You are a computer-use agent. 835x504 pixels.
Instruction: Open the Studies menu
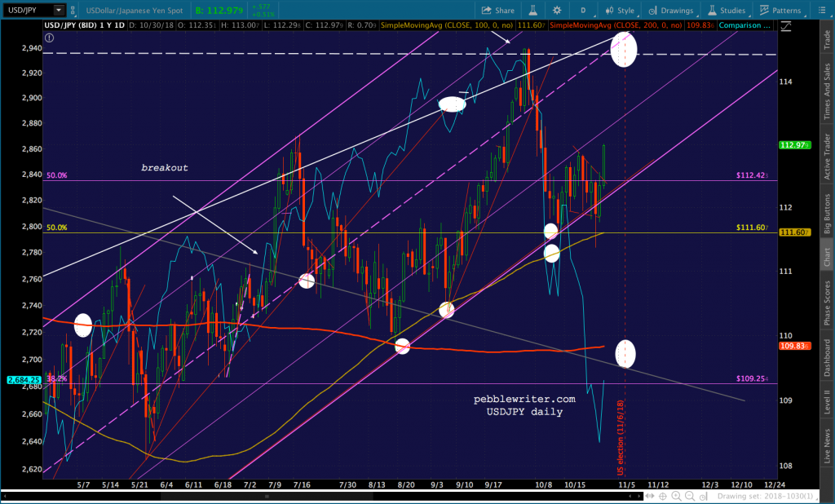click(x=727, y=10)
